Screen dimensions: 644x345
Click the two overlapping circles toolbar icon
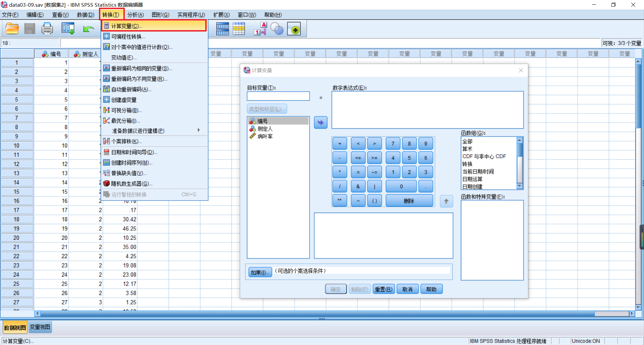(277, 29)
